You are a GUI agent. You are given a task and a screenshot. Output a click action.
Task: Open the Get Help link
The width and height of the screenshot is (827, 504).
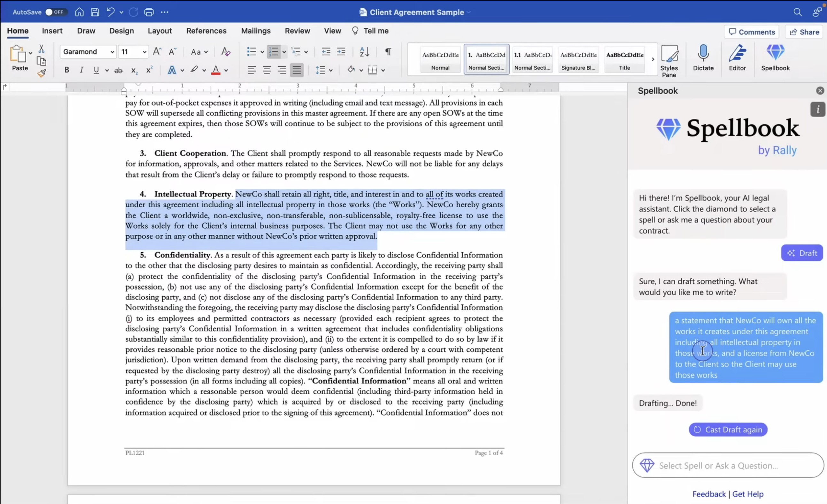click(747, 493)
